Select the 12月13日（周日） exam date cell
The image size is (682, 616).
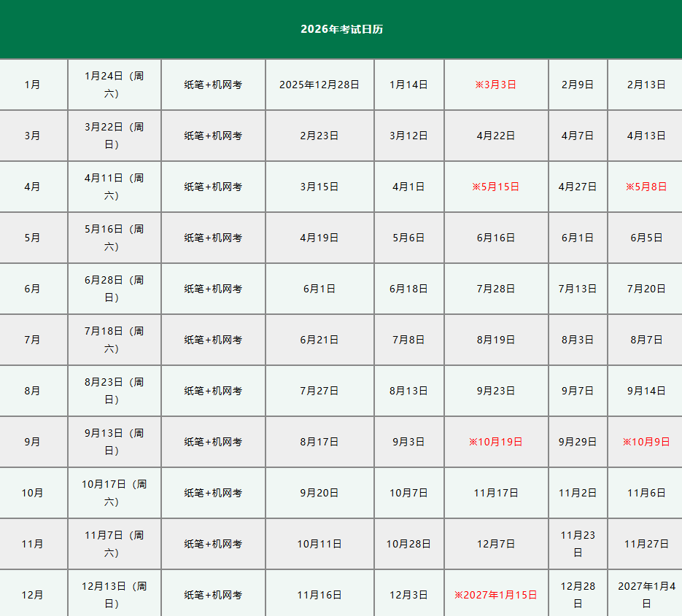tap(114, 595)
